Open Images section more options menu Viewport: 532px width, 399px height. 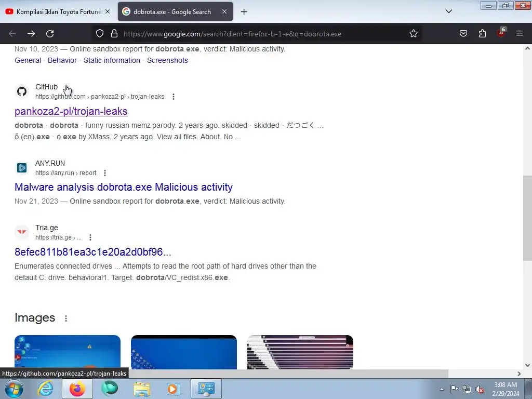click(66, 318)
